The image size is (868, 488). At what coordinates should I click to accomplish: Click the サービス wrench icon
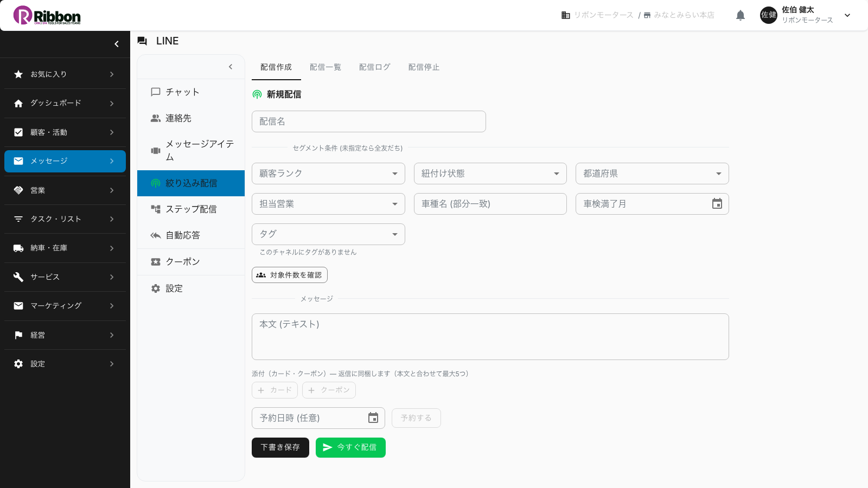[18, 277]
